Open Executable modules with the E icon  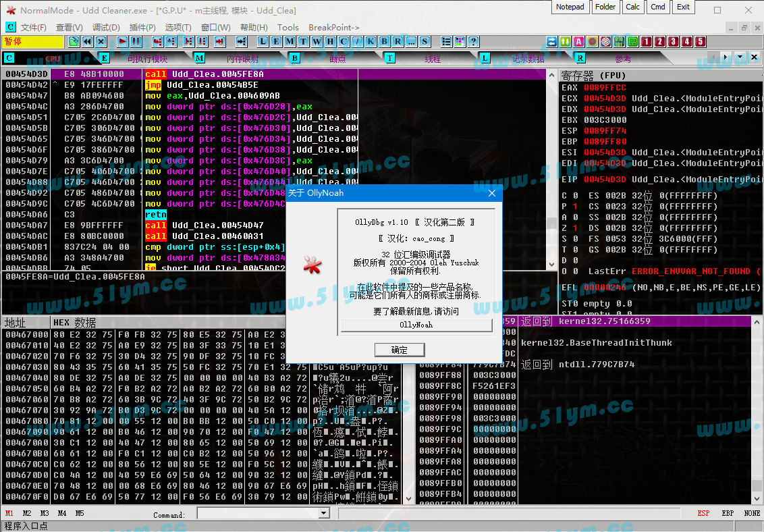click(x=277, y=41)
